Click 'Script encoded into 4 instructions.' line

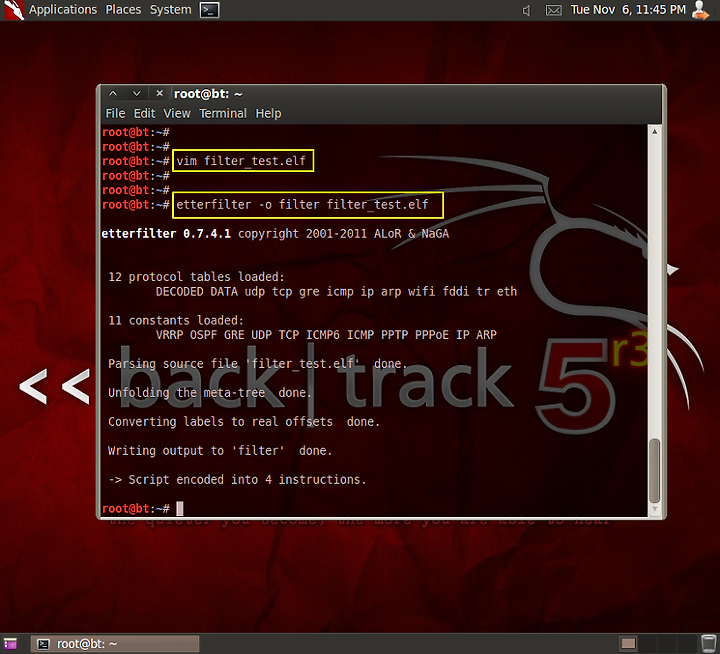coord(237,479)
